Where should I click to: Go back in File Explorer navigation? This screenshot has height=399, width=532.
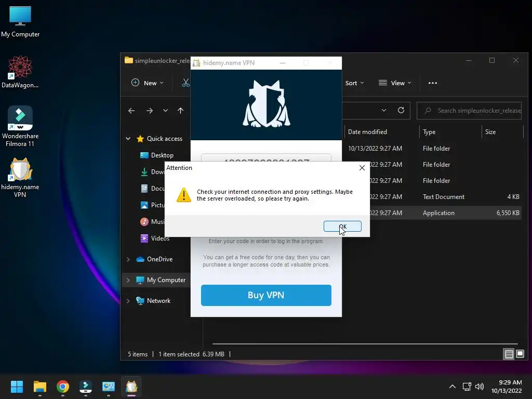[x=131, y=111]
